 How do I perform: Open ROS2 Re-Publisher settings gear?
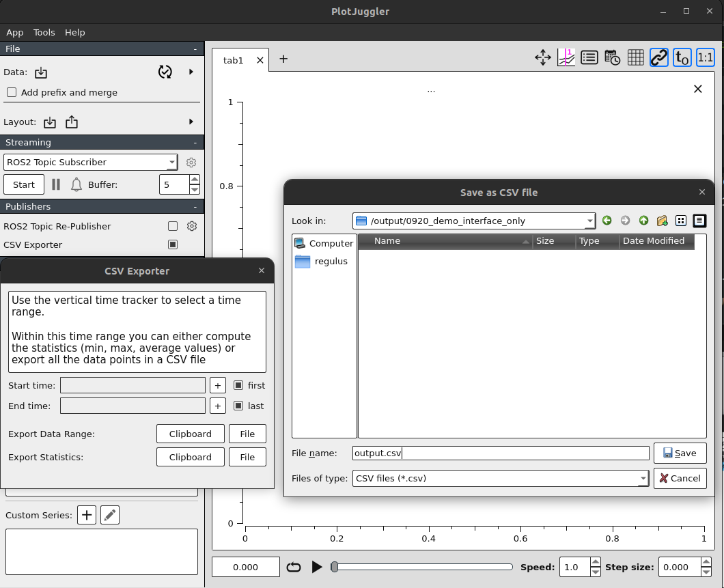tap(192, 226)
